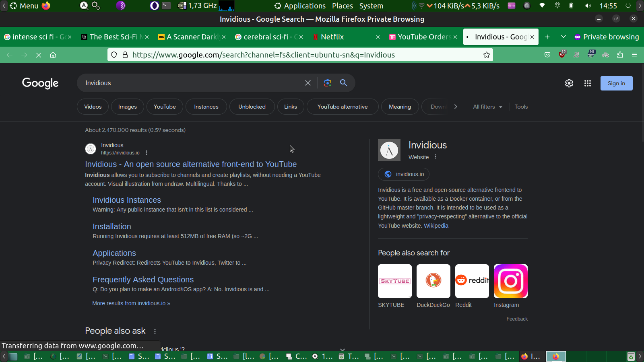The height and width of the screenshot is (362, 644).
Task: Click the Firefox launcher in the top panel
Action: coord(46,6)
